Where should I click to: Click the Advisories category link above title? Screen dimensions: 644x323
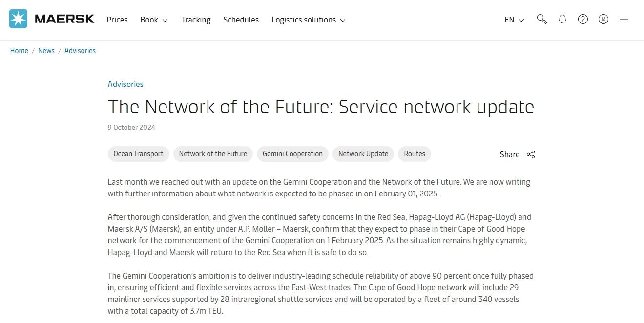[x=125, y=84]
